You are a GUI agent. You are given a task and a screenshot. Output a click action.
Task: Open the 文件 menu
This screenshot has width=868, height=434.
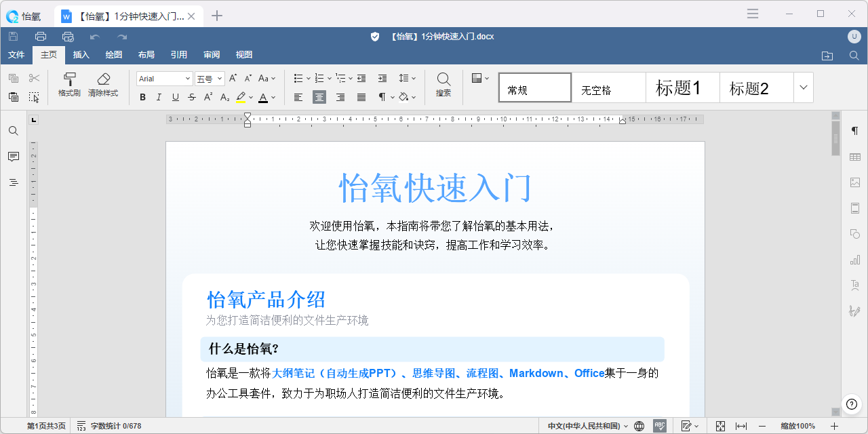pyautogui.click(x=16, y=55)
